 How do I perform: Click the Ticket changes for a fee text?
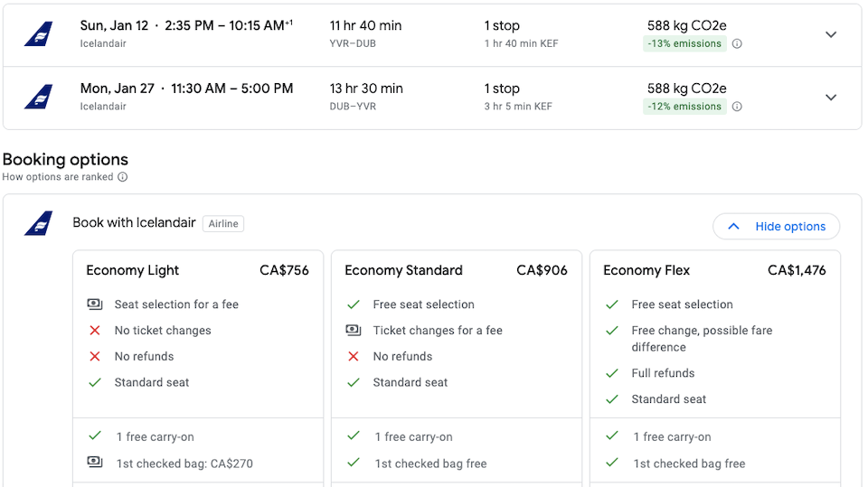click(x=438, y=331)
